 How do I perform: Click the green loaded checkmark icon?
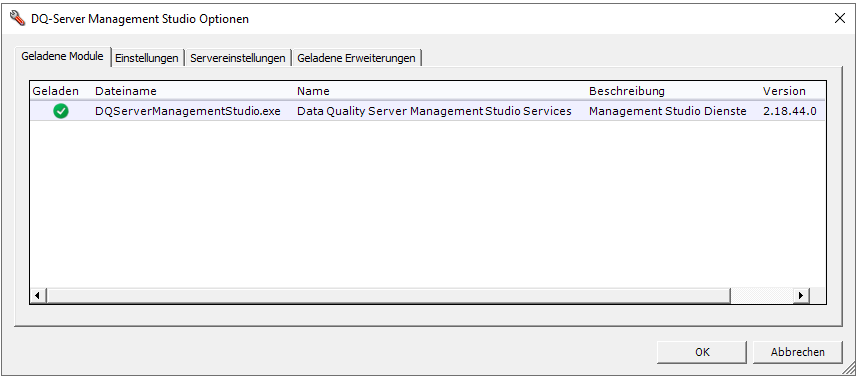point(61,111)
